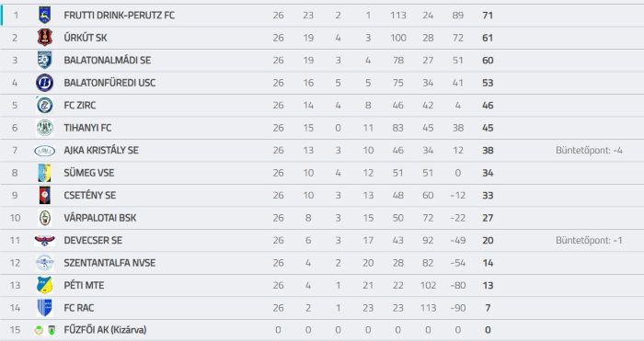The image size is (644, 341).
Task: Click the 71 points value of leader
Action: [488, 16]
